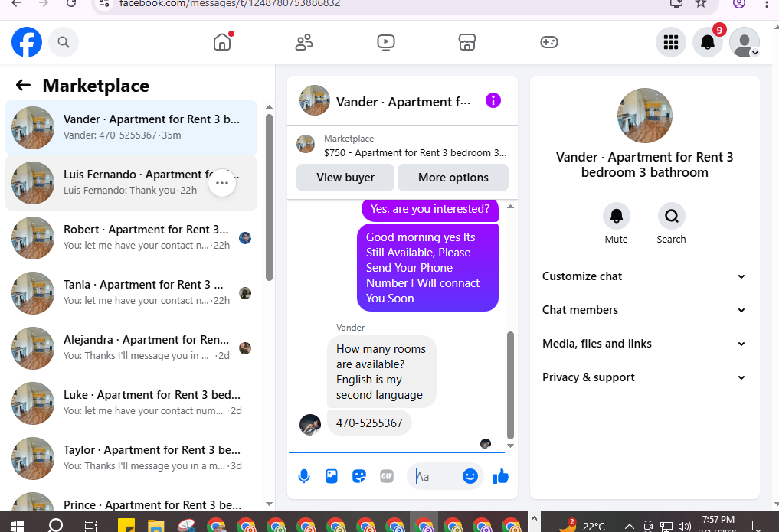The image size is (779, 532).
Task: Click Vander's avatar next to phone number message
Action: tap(310, 425)
